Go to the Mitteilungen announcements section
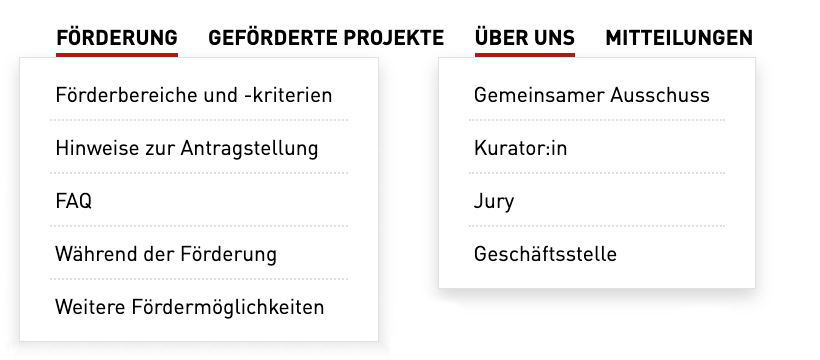Image resolution: width=820 pixels, height=360 pixels. (679, 38)
